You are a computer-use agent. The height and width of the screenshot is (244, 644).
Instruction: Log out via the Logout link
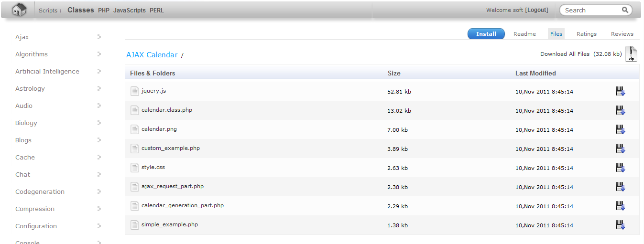537,10
